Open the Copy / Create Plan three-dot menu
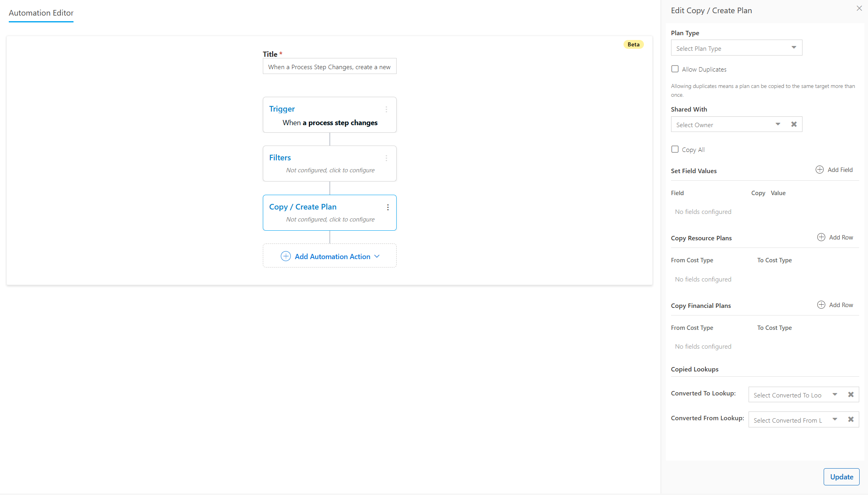The height and width of the screenshot is (495, 868). pyautogui.click(x=387, y=207)
